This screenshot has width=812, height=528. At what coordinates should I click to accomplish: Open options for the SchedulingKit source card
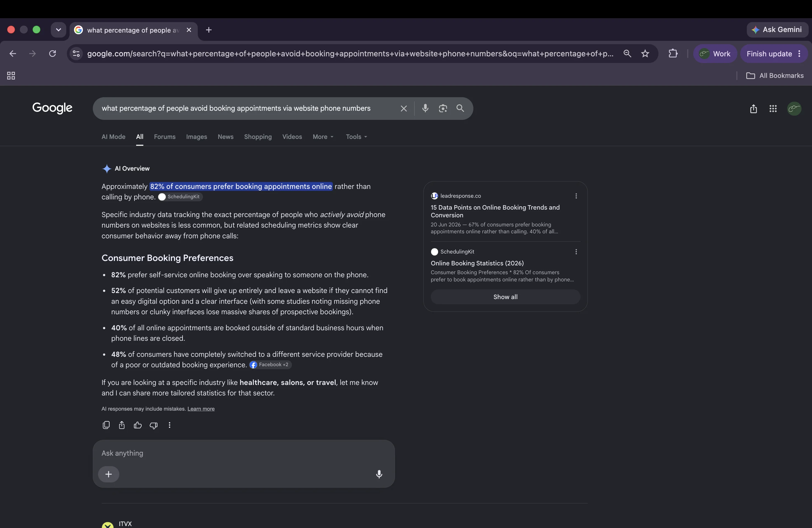coord(576,252)
